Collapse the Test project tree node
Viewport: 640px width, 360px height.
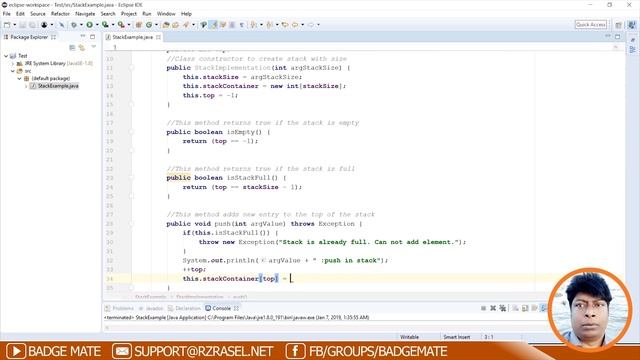tap(6, 56)
